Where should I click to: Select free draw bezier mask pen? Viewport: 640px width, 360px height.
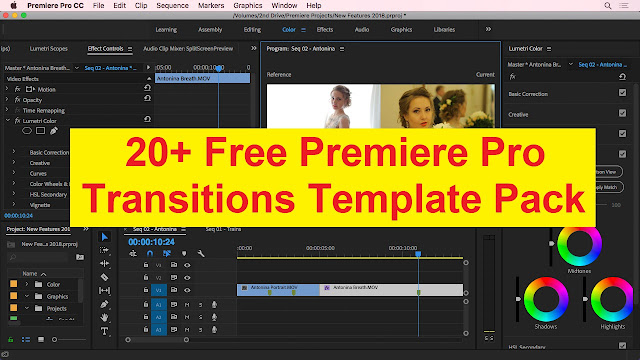coord(54,131)
